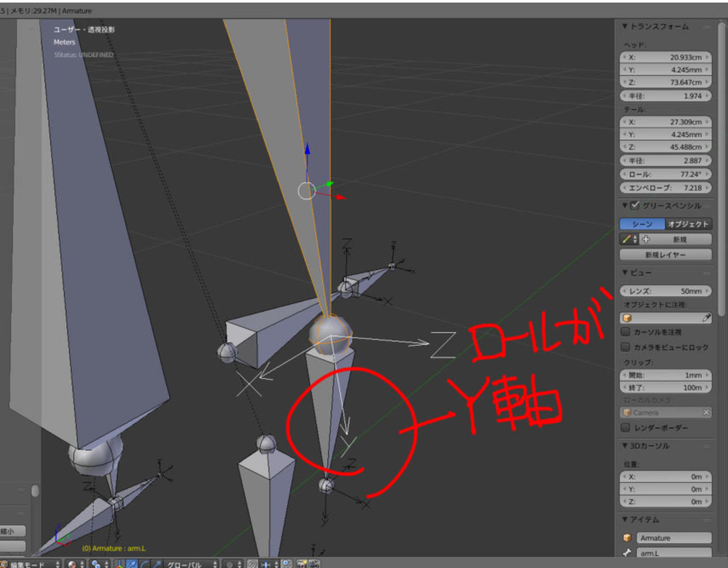Click the red X-axis manipulator arrow
Image resolution: width=728 pixels, height=568 pixels.
click(340, 197)
